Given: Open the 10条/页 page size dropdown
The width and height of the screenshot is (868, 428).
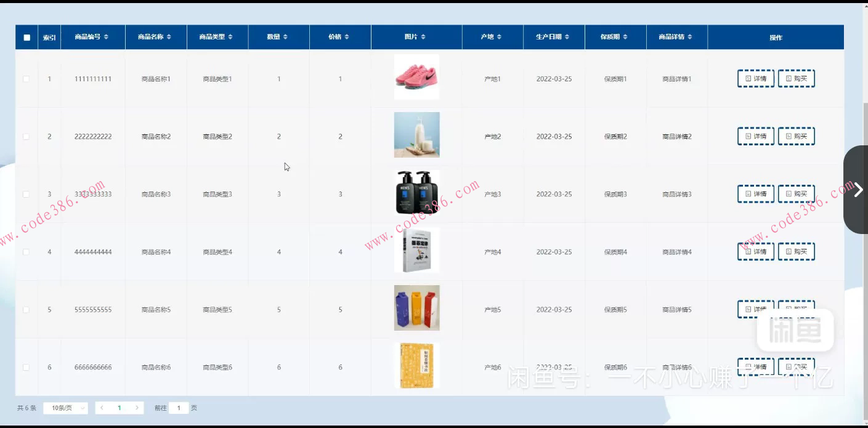Looking at the screenshot, I should coord(65,408).
